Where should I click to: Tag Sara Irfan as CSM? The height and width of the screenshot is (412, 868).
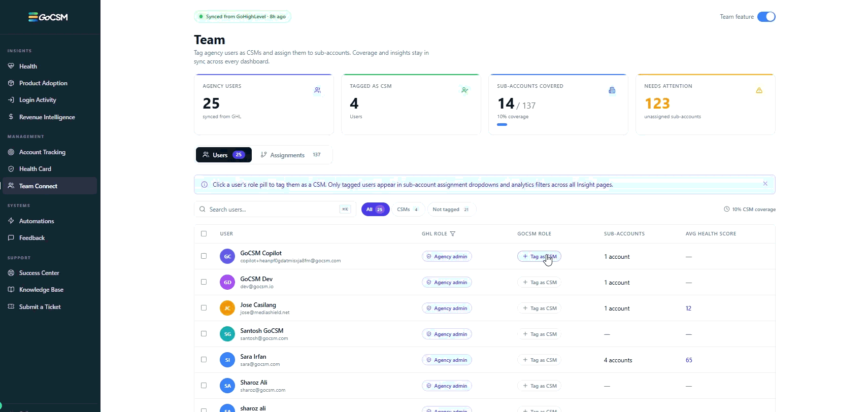tap(539, 360)
